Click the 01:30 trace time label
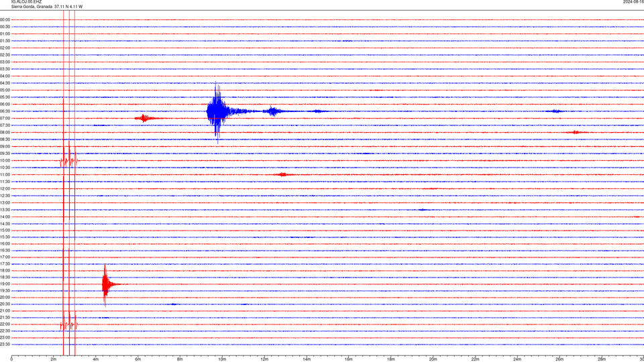Screen dimensions: 644x362 pos(5,41)
